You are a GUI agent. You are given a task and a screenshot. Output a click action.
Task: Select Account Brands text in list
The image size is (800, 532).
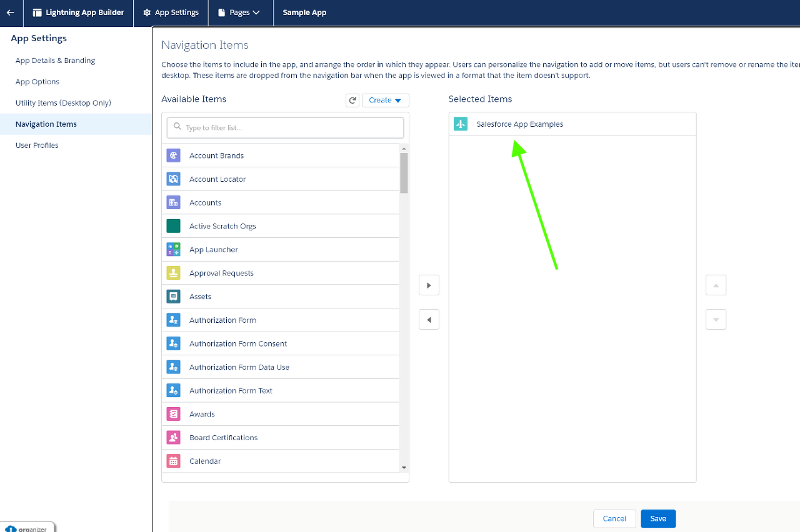[216, 155]
